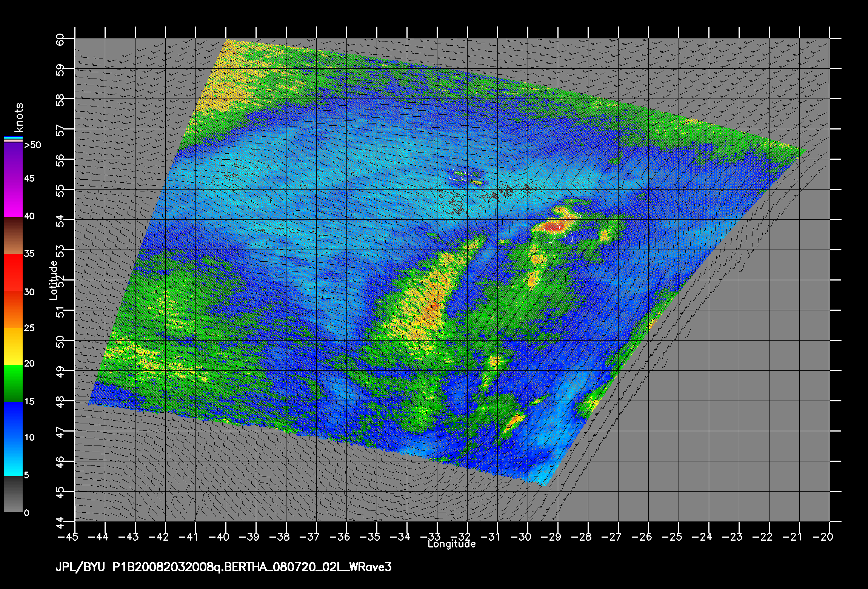Viewport: 868px width, 589px height.
Task: Click the longitude tick label '-40'
Action: pos(219,537)
